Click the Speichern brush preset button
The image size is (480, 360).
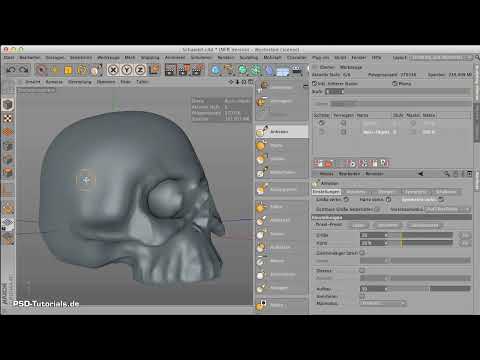tap(388, 225)
